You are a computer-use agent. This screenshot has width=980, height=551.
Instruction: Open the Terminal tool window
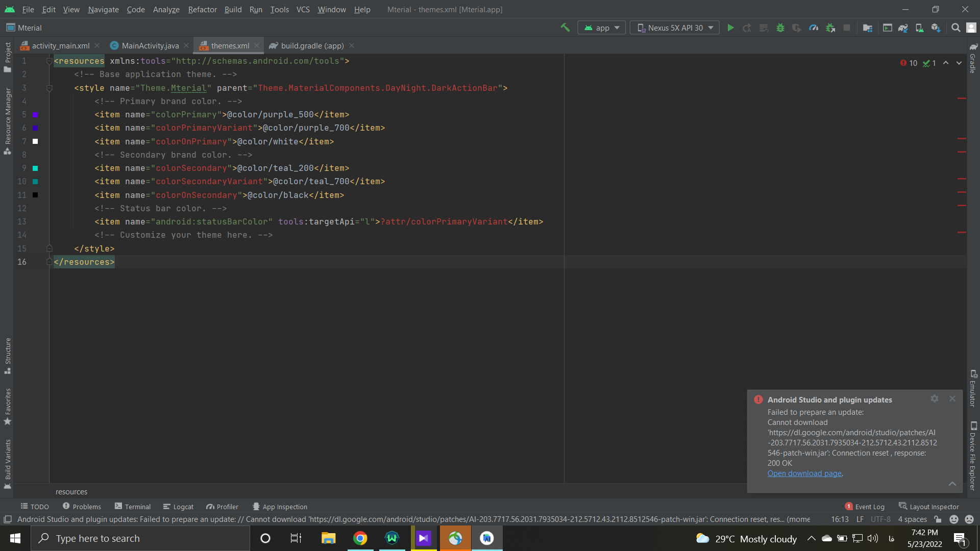[133, 507]
